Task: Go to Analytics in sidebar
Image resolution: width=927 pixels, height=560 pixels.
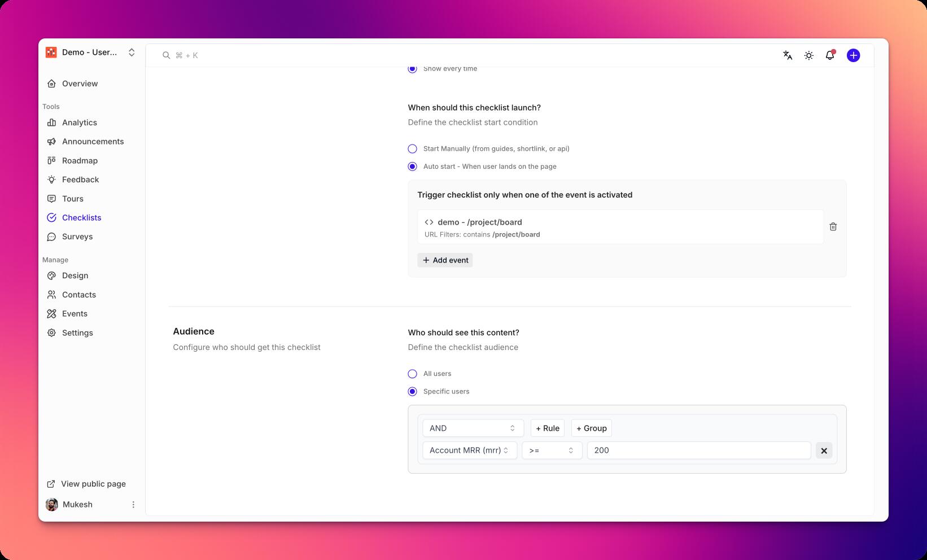Action: tap(80, 123)
